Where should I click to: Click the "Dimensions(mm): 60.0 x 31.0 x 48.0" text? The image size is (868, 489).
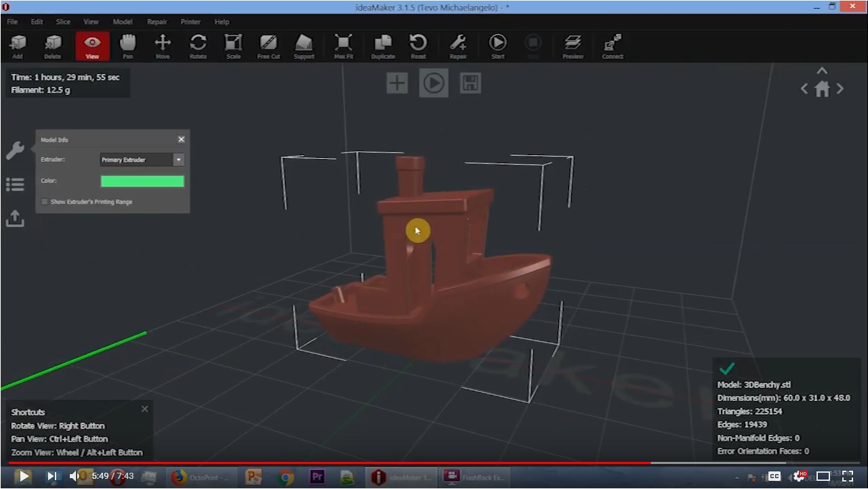(784, 398)
